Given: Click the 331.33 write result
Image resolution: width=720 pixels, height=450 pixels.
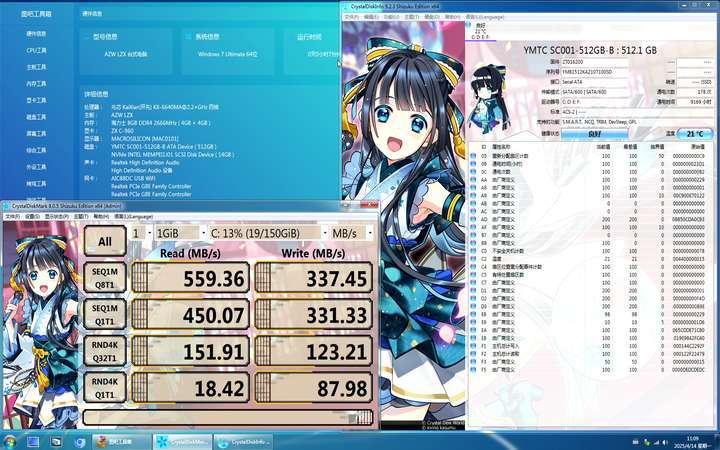Looking at the screenshot, I should point(314,315).
